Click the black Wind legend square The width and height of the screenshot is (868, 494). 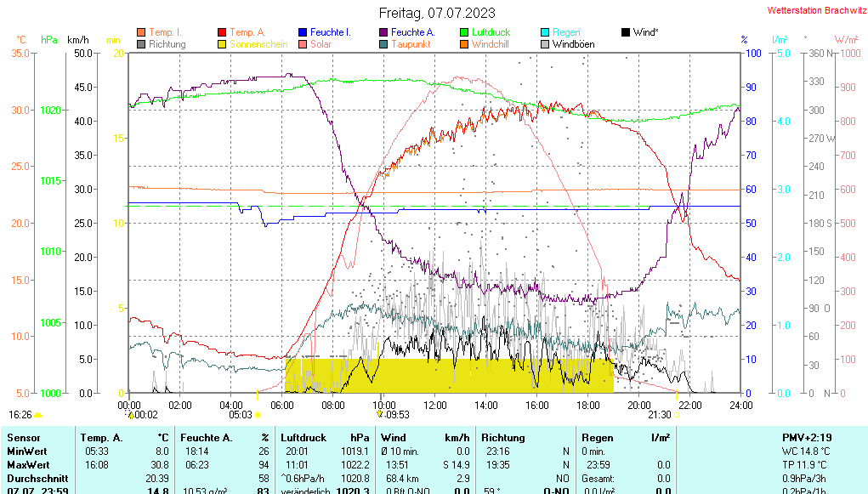click(x=626, y=32)
